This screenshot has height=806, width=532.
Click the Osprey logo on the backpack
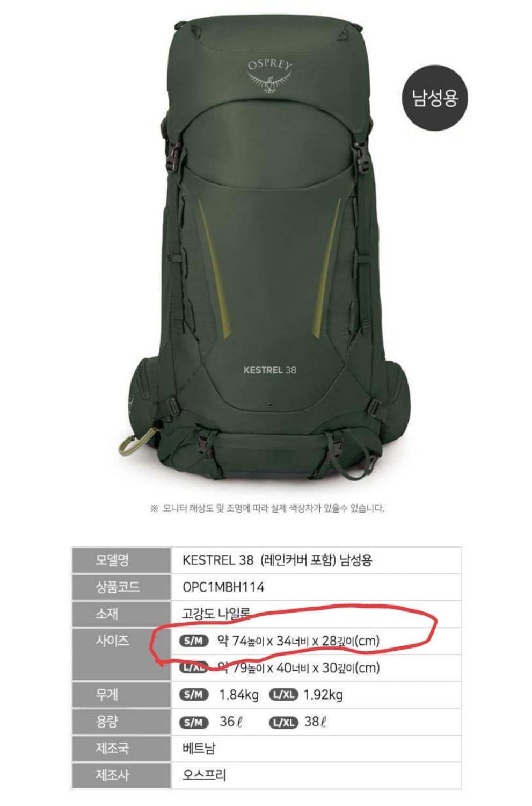coord(269,75)
